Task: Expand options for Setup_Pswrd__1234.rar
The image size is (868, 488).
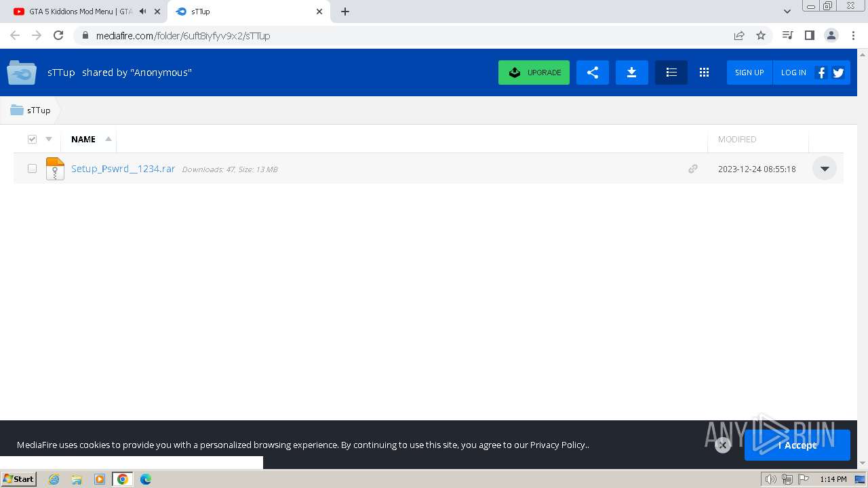Action: click(825, 169)
